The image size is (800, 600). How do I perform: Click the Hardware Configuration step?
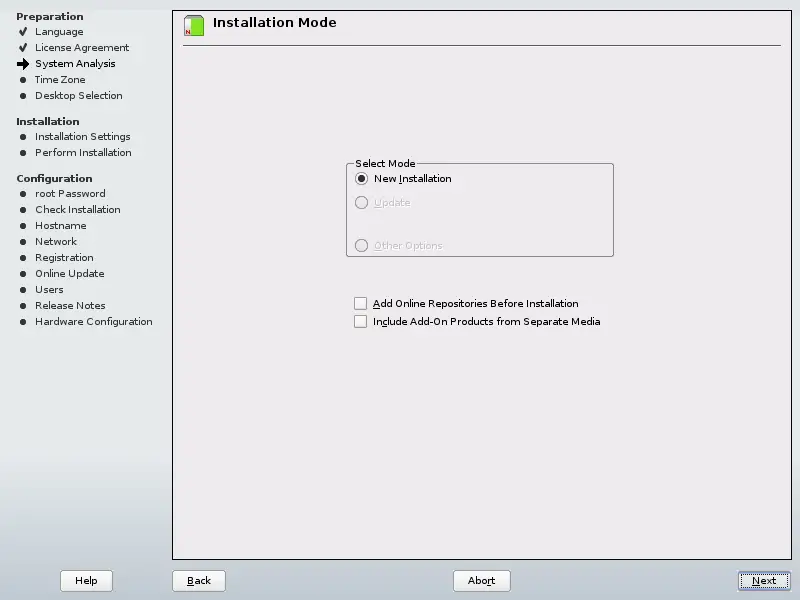click(x=94, y=321)
